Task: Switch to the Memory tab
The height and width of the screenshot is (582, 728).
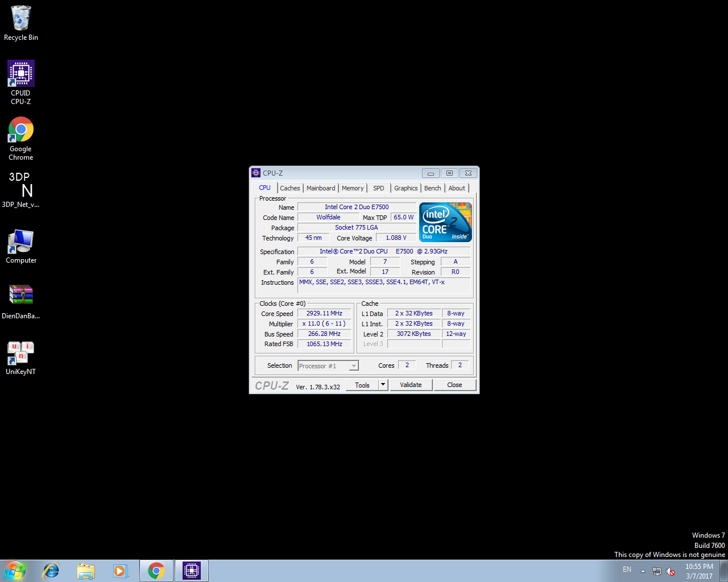Action: coord(353,188)
